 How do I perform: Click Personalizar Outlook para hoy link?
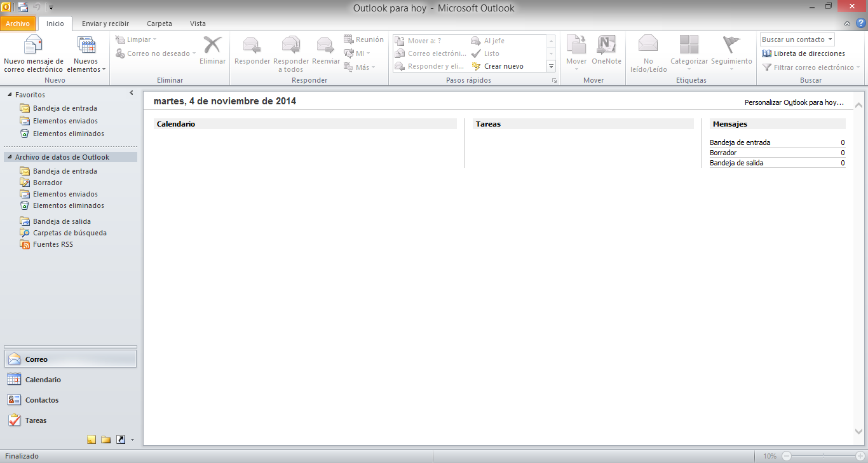coord(794,102)
